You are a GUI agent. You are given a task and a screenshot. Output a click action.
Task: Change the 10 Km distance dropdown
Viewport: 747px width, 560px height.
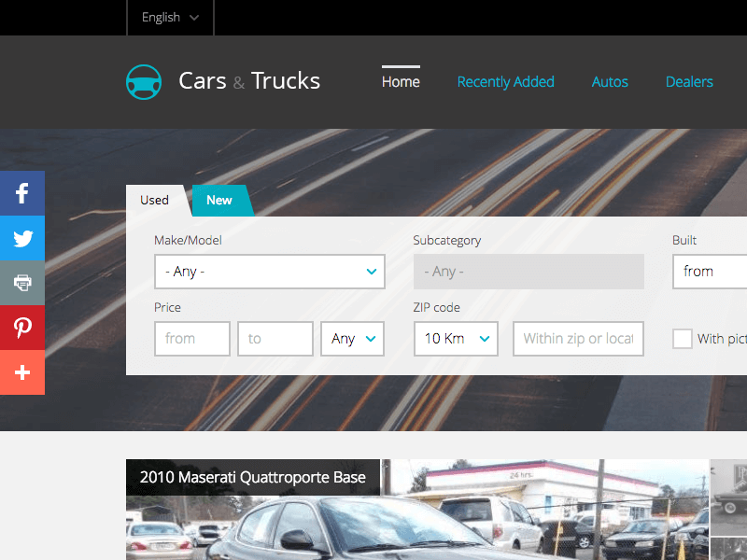coord(456,339)
